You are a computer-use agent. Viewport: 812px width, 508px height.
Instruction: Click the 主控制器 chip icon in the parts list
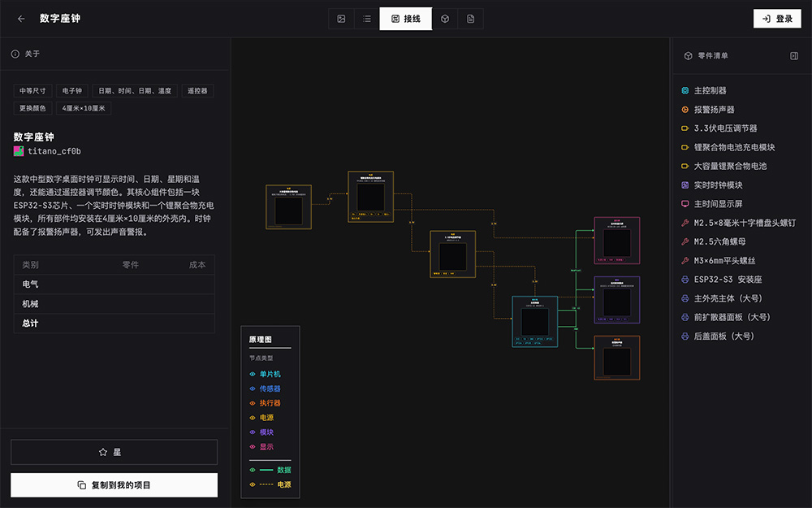tap(685, 90)
